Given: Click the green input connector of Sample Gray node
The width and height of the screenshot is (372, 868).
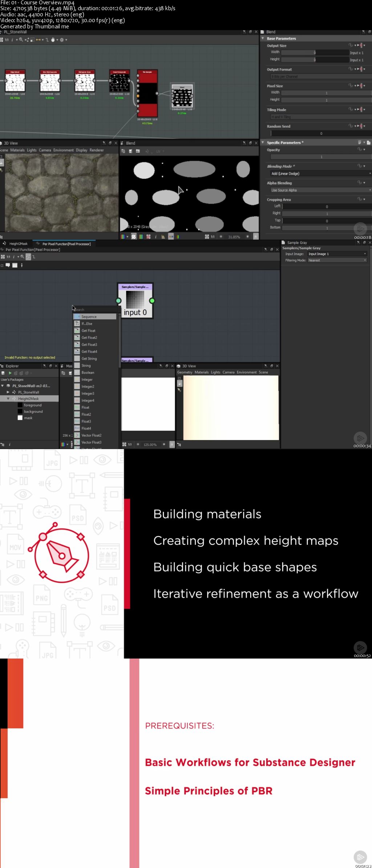Looking at the screenshot, I should point(118,301).
